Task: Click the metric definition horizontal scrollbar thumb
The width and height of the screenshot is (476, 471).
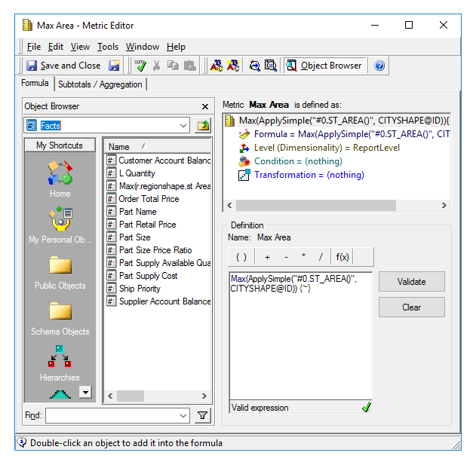Action: (316, 205)
